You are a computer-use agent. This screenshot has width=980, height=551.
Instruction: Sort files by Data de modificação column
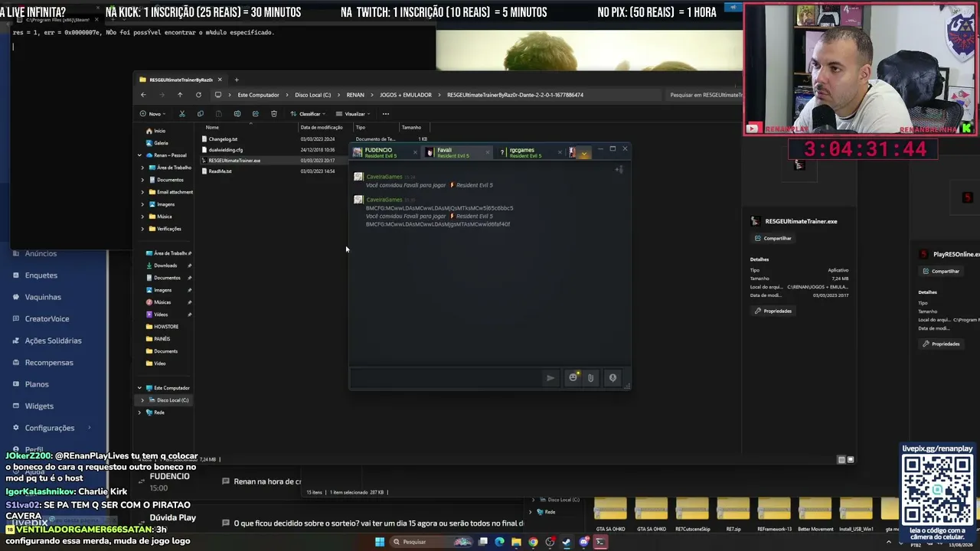point(322,127)
